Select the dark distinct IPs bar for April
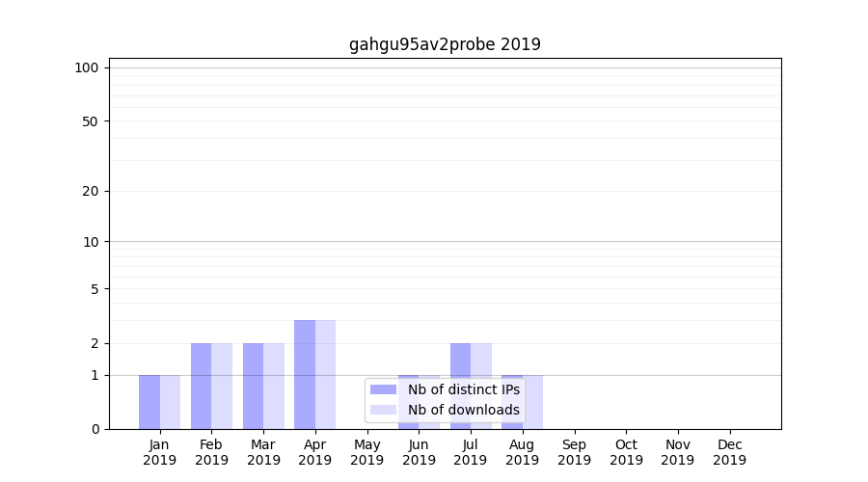Screen dimensions: 868x482 (x=305, y=374)
